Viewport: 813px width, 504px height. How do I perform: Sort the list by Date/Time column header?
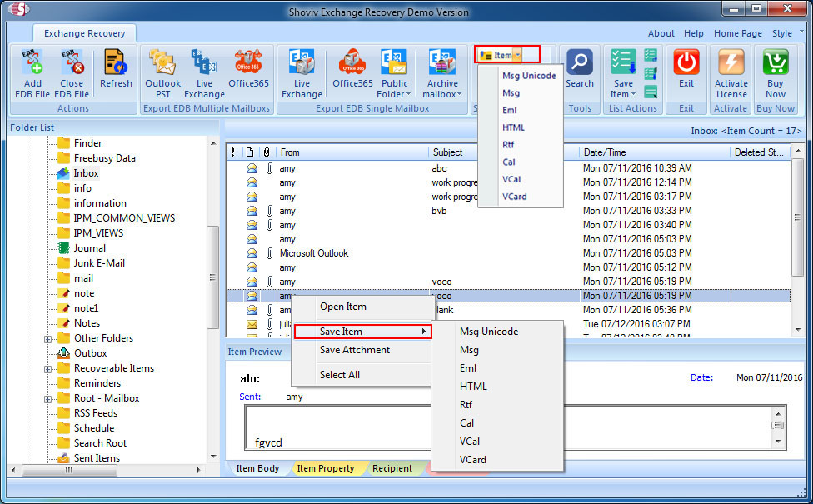(x=605, y=152)
